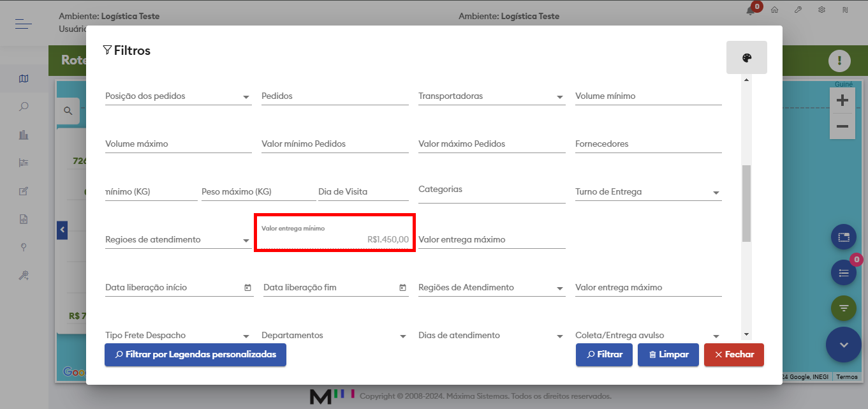Click the area selection round button on map
Image resolution: width=868 pixels, height=409 pixels.
[x=844, y=237]
